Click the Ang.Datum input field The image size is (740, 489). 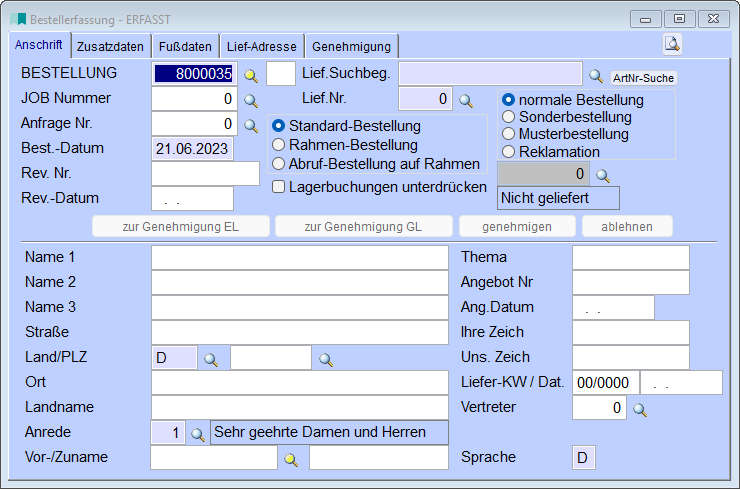coord(614,308)
